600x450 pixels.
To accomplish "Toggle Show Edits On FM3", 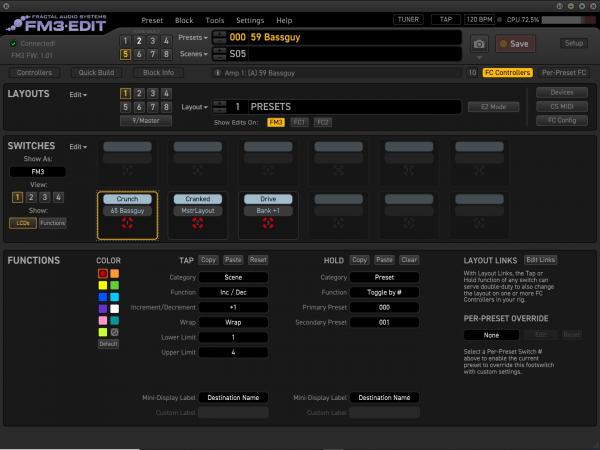I will [275, 122].
